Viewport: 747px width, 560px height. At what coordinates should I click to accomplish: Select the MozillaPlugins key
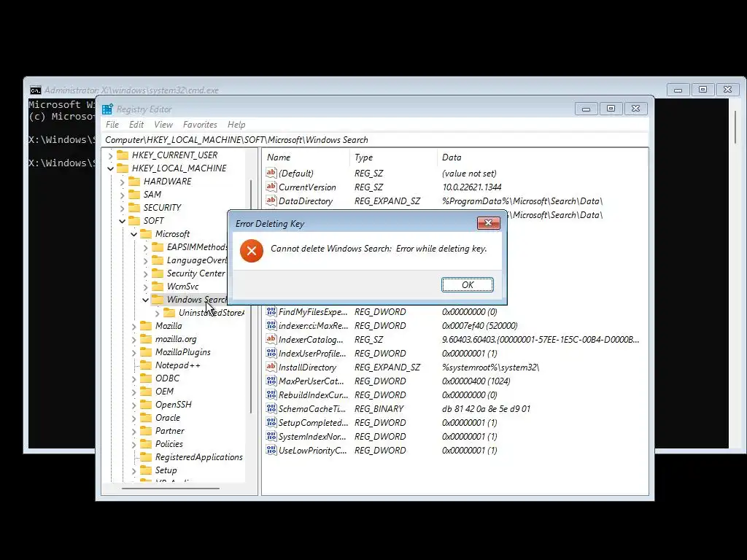tap(183, 352)
